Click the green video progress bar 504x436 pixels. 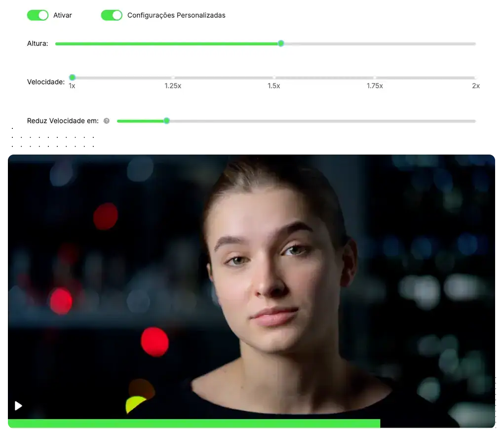(x=194, y=424)
